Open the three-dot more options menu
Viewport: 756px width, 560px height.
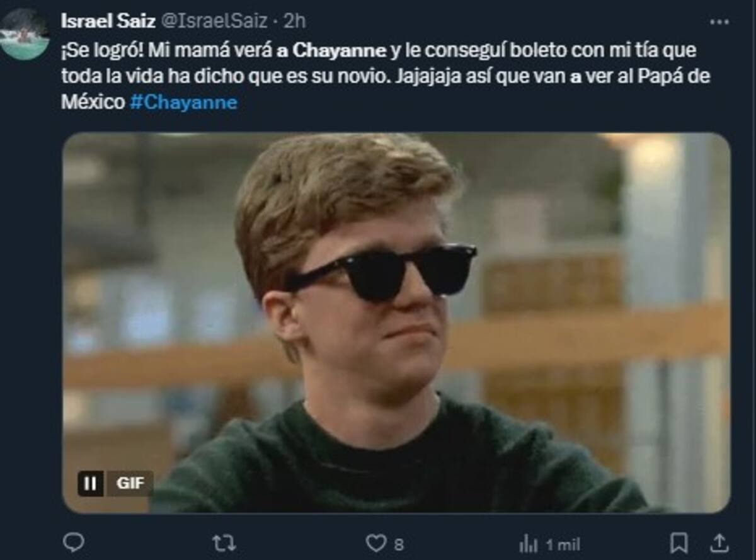[x=719, y=21]
